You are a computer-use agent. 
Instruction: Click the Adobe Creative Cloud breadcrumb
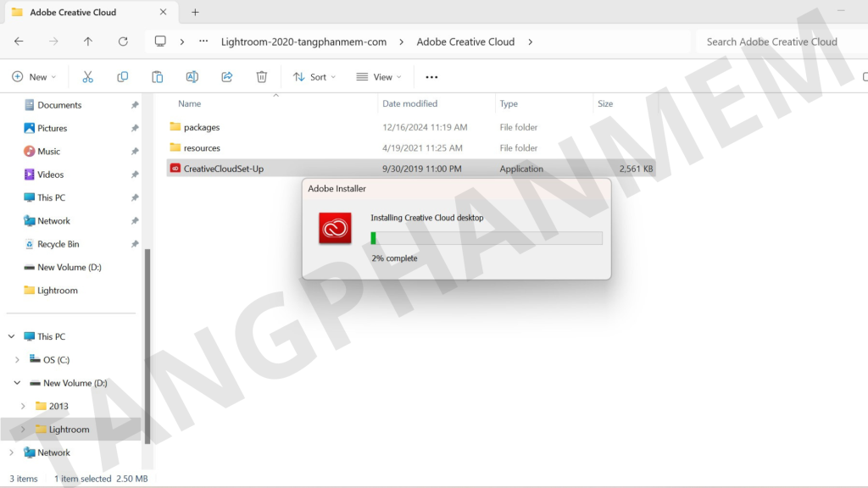pyautogui.click(x=465, y=42)
